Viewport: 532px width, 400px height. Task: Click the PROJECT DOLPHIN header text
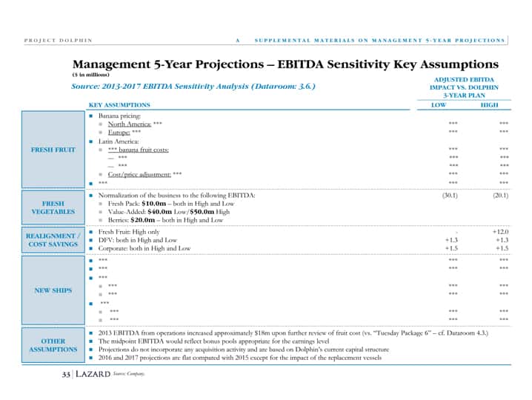(58, 40)
